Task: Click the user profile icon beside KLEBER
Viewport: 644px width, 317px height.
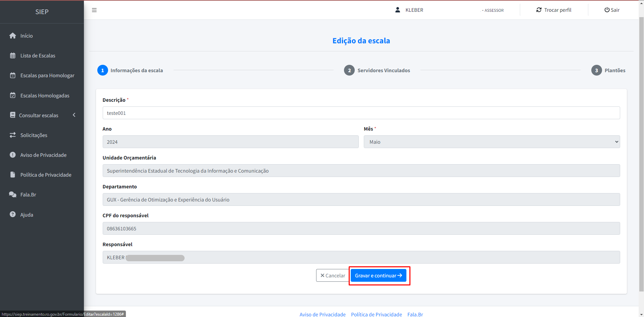Action: tap(398, 10)
